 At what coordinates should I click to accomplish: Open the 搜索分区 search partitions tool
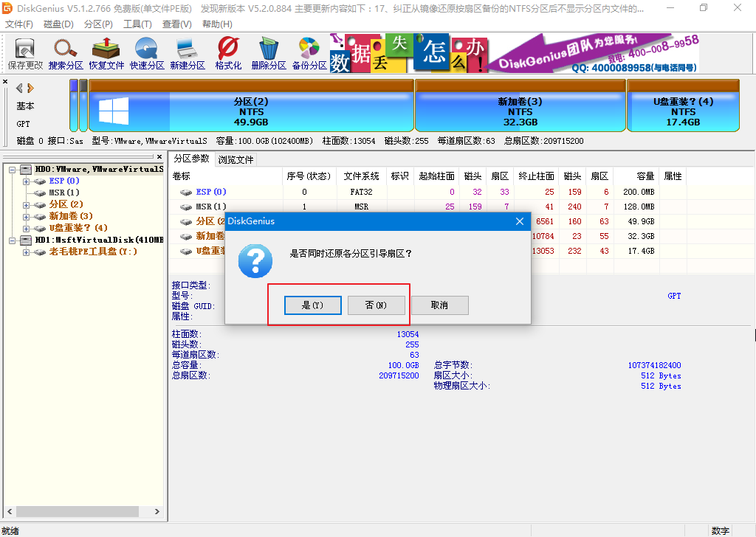66,54
